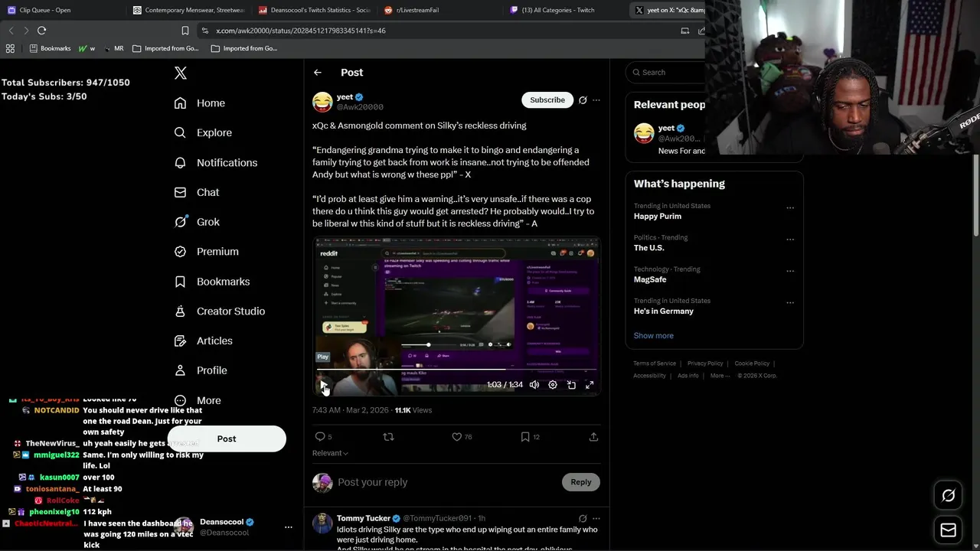Open the browser apps grid icon
The width and height of the screenshot is (980, 551).
point(10,48)
